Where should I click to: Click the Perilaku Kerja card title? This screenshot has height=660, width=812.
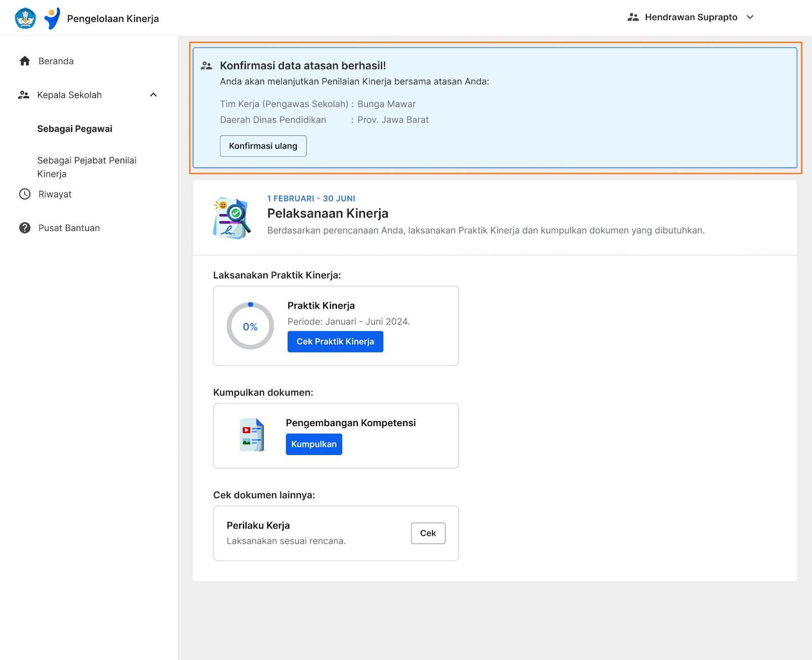pyautogui.click(x=258, y=526)
